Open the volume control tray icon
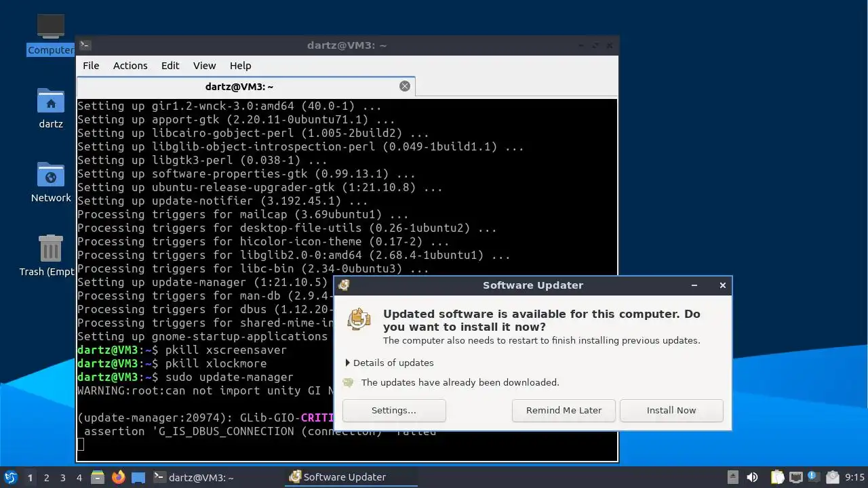868x488 pixels. 752,477
